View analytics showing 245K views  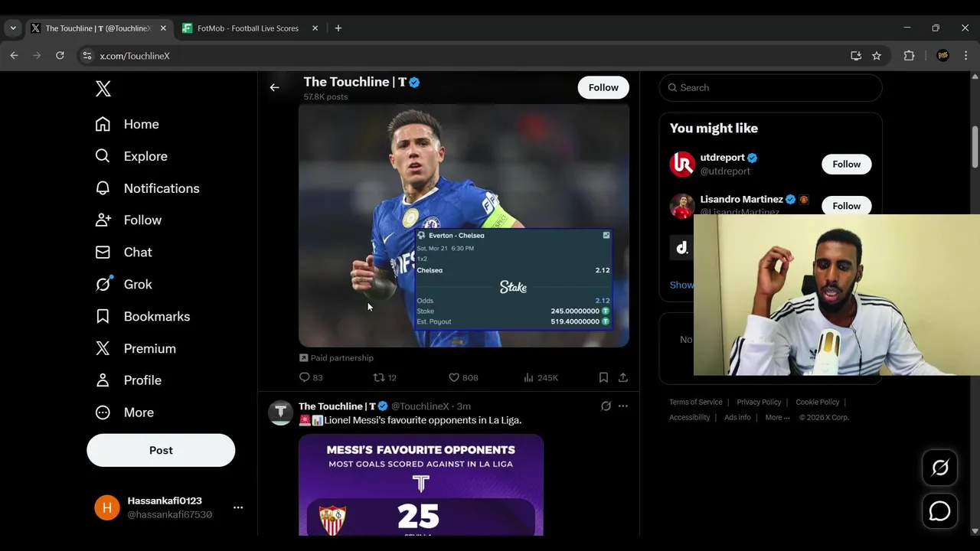coord(541,377)
